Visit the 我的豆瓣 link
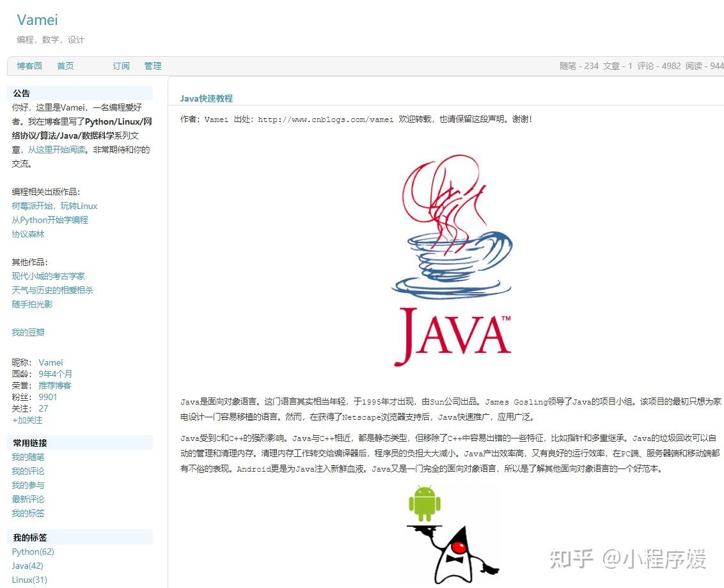Viewport: 724px width, 588px height. (x=28, y=332)
